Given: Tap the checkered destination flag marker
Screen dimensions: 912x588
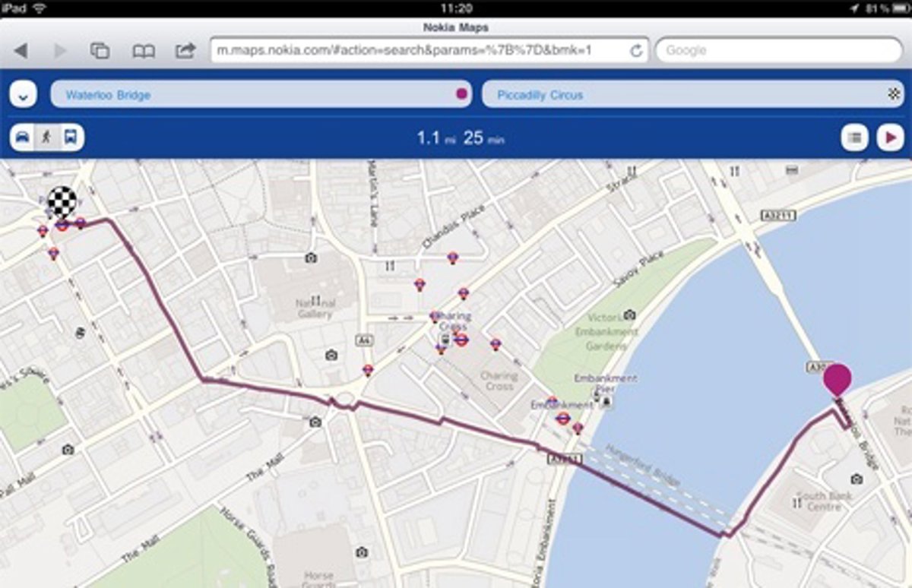Looking at the screenshot, I should point(62,203).
